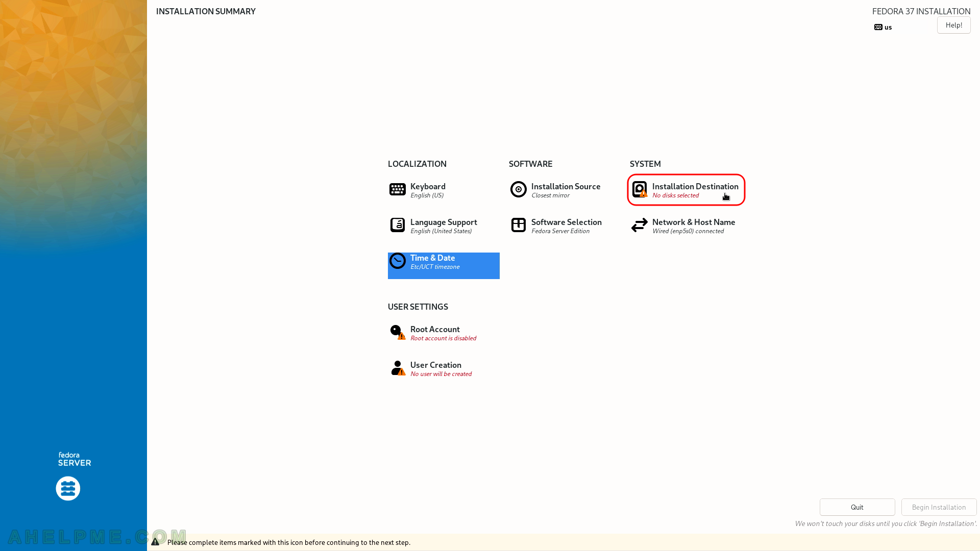Click the Time & Date clock icon
The width and height of the screenshot is (980, 551).
pos(397,261)
